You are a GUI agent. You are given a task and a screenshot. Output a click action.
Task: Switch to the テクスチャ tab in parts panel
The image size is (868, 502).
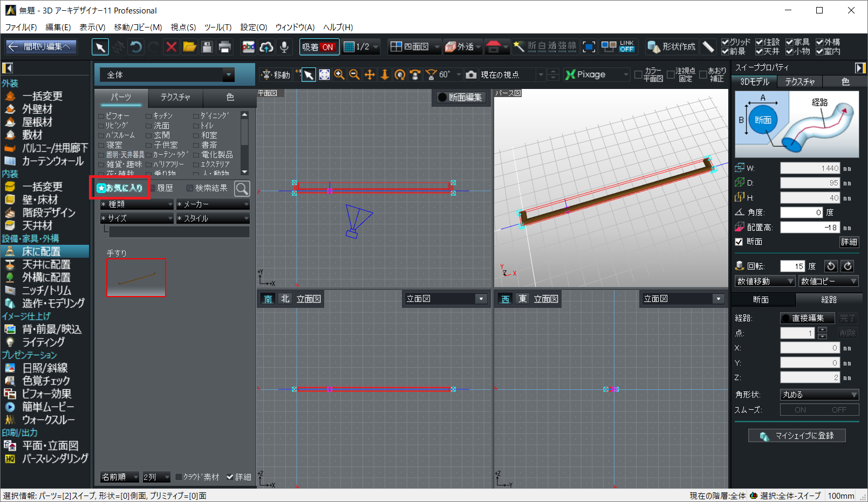tap(175, 97)
